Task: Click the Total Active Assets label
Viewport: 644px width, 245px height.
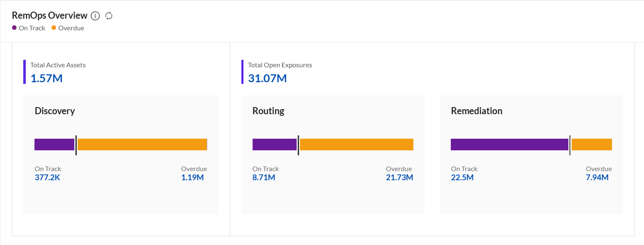Action: 58,65
